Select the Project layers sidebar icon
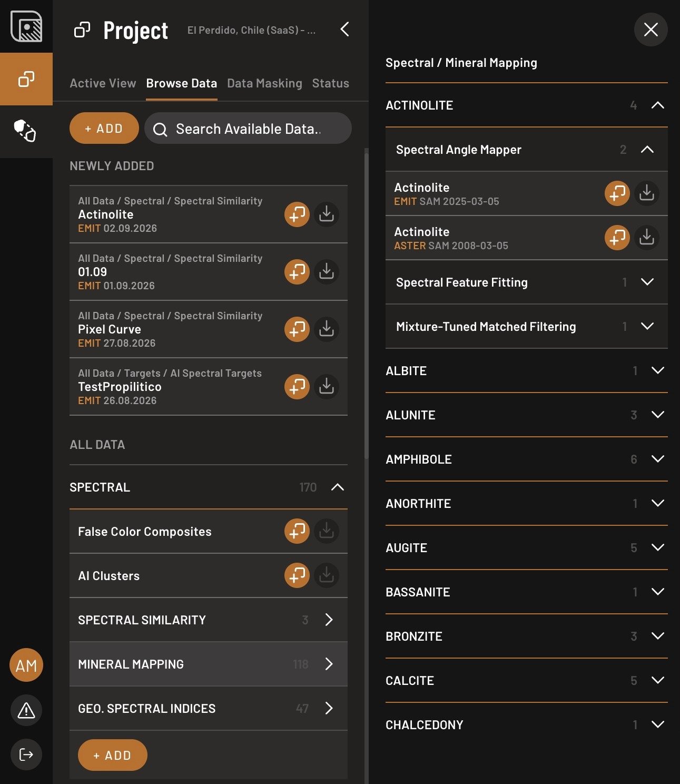680x784 pixels. pyautogui.click(x=26, y=79)
